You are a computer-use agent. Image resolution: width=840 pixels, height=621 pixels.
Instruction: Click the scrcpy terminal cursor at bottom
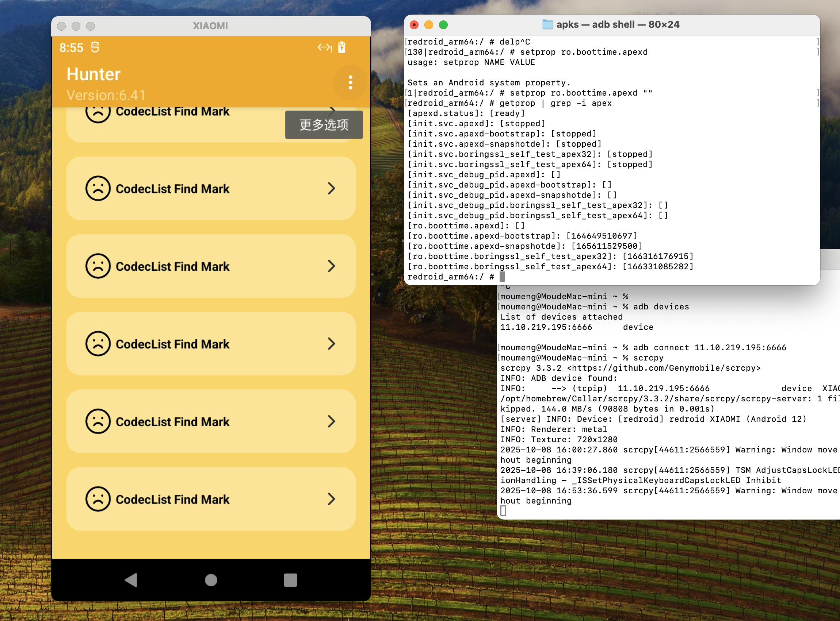[x=503, y=510]
